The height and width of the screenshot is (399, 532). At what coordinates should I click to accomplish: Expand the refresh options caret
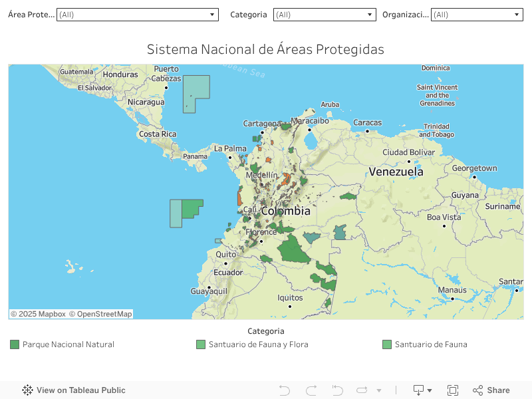379,390
